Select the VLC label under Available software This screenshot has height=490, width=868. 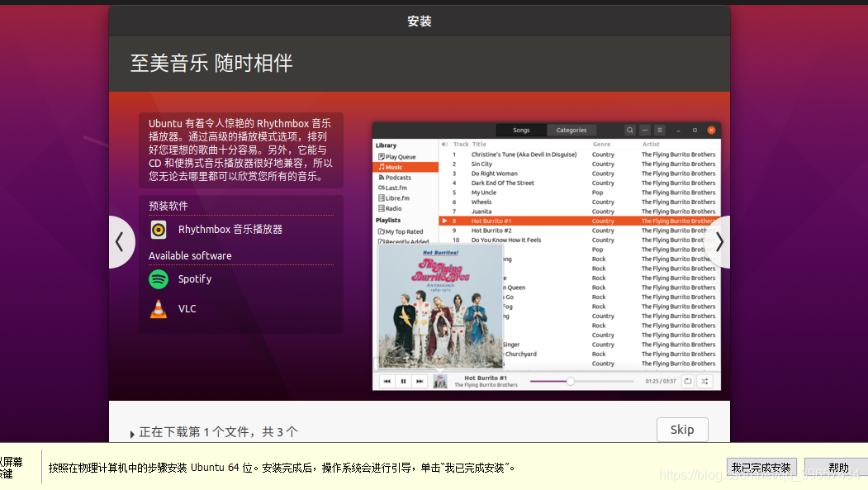187,309
